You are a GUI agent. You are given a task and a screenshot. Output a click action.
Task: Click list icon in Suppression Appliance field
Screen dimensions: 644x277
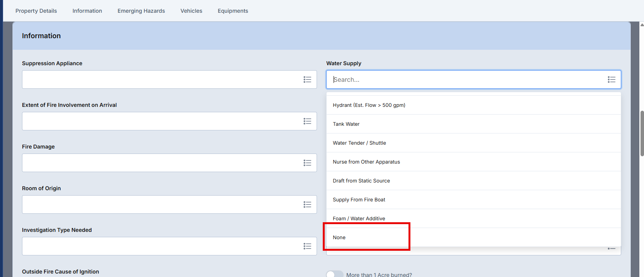pos(307,79)
